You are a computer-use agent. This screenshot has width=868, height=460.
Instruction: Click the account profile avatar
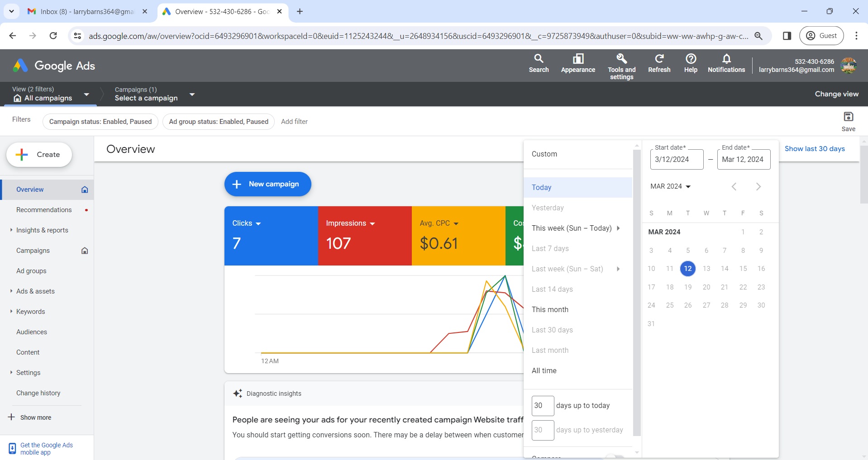(849, 66)
